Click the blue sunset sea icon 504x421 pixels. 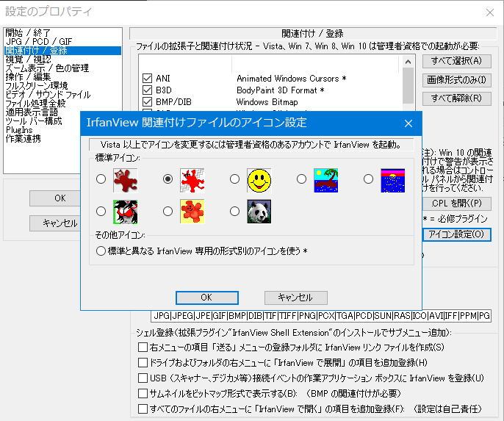[393, 180]
